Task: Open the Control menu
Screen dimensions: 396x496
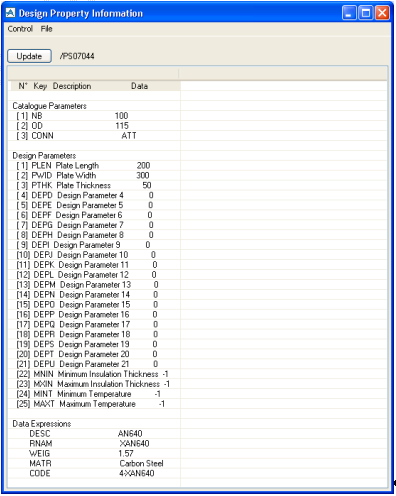Action: [x=20, y=29]
